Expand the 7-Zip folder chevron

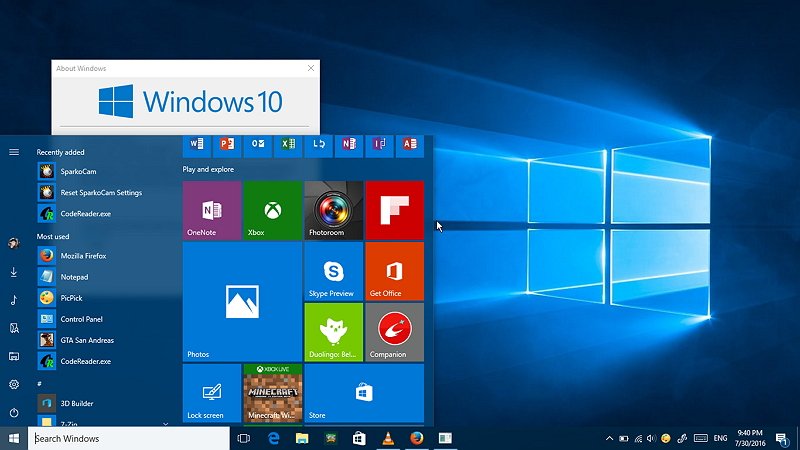[165, 423]
